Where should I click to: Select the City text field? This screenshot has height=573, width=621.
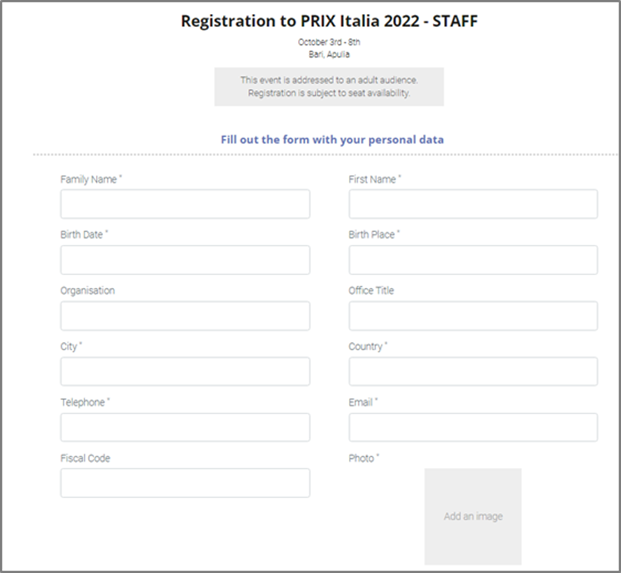pyautogui.click(x=185, y=372)
